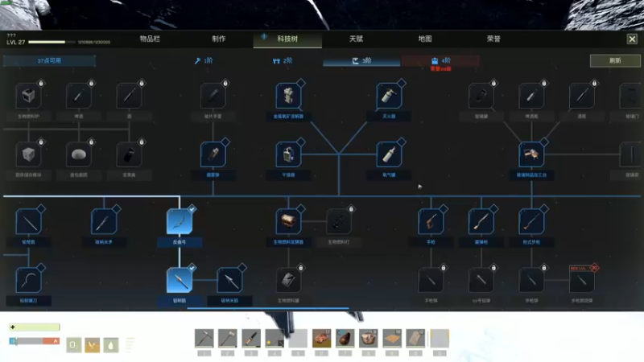
Task: Select the 科技树 tech tree tab
Action: pyautogui.click(x=287, y=39)
